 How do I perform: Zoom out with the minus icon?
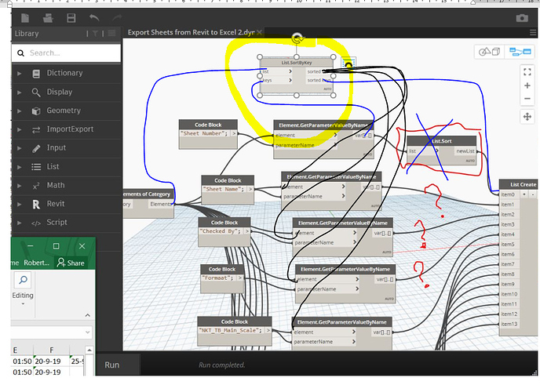(527, 99)
